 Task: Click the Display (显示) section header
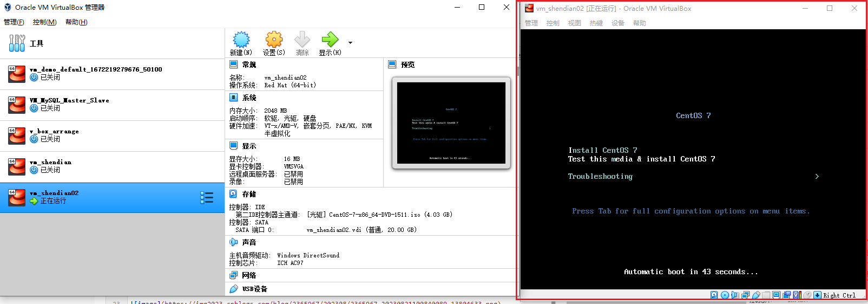click(x=249, y=146)
